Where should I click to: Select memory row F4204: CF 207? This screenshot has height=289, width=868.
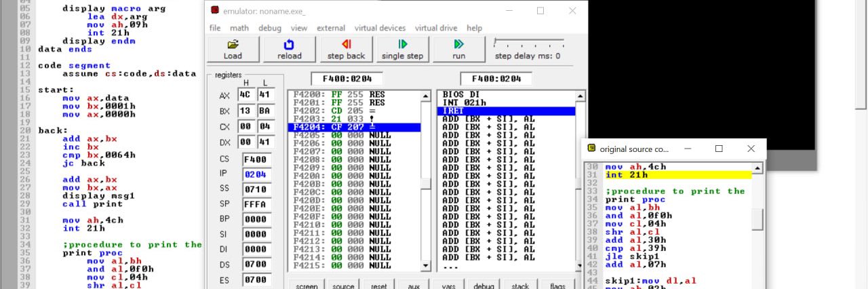click(x=354, y=127)
